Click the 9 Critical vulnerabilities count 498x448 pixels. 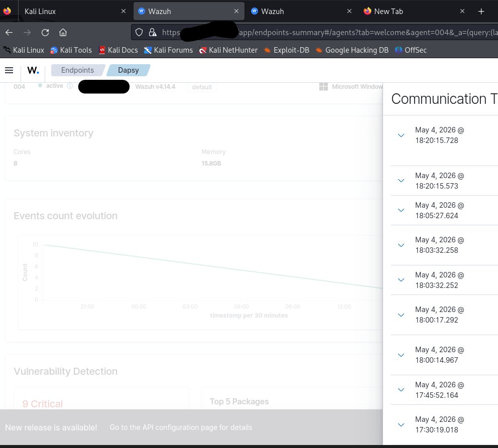click(43, 404)
